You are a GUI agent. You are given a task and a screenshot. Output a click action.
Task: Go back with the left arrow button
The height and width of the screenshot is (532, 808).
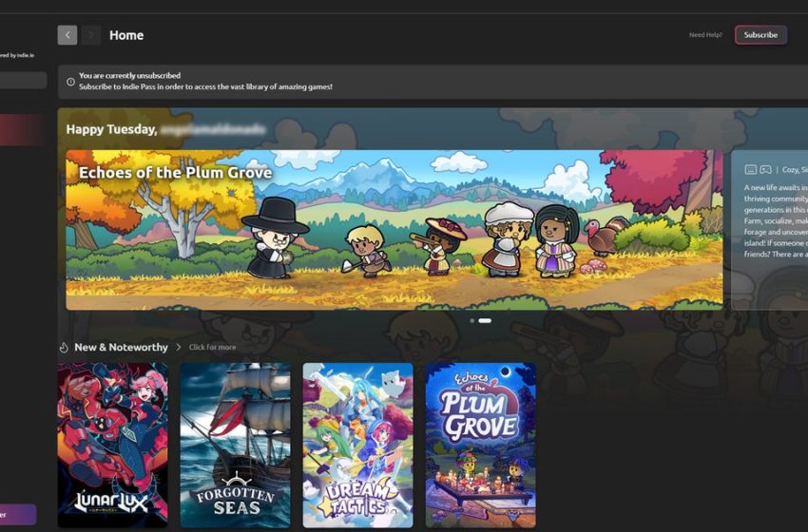67,35
